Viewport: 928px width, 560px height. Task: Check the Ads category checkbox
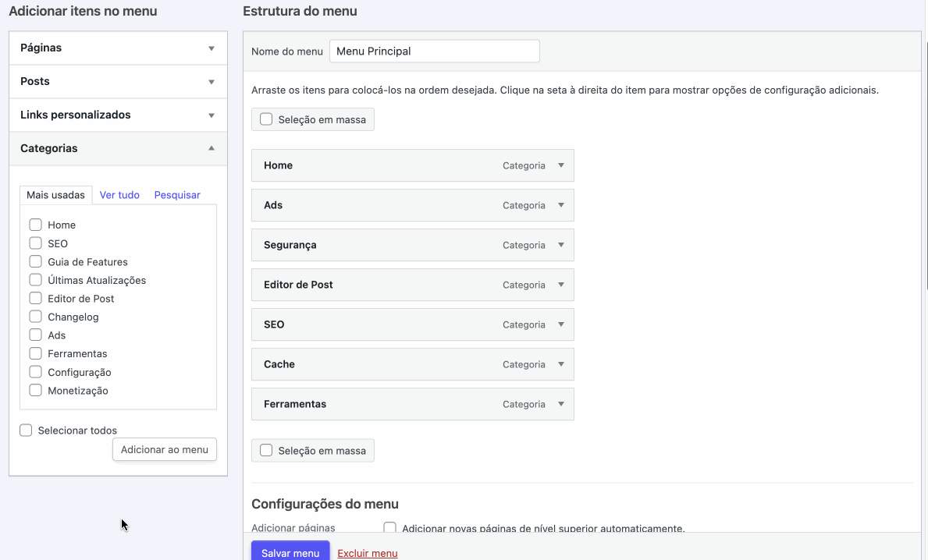point(35,335)
